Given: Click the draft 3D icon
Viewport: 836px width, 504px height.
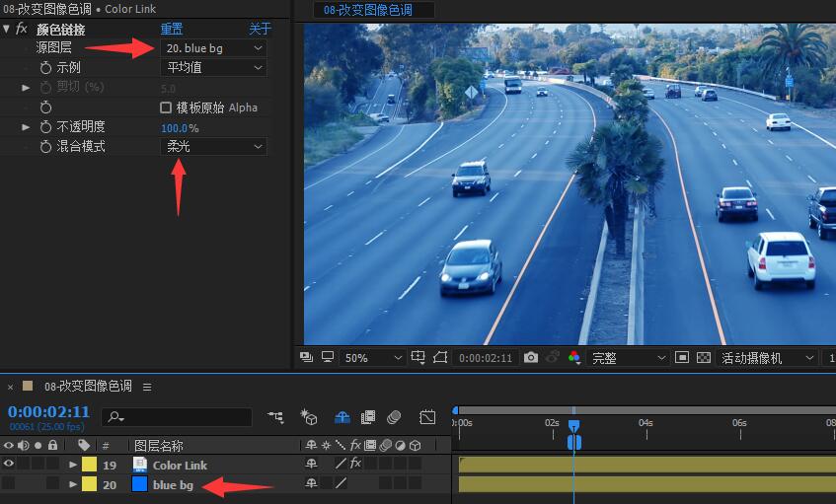Looking at the screenshot, I should point(309,417).
